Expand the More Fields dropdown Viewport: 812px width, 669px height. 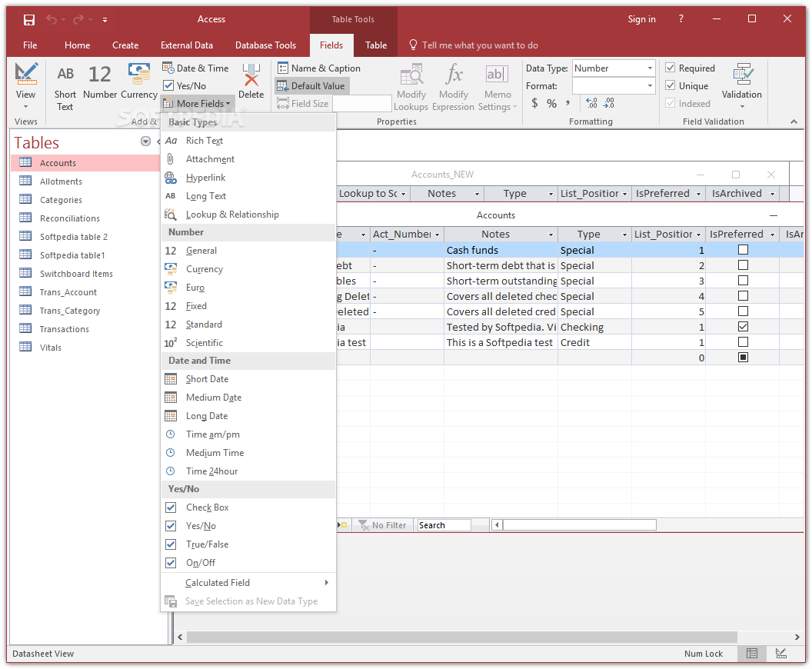(198, 104)
